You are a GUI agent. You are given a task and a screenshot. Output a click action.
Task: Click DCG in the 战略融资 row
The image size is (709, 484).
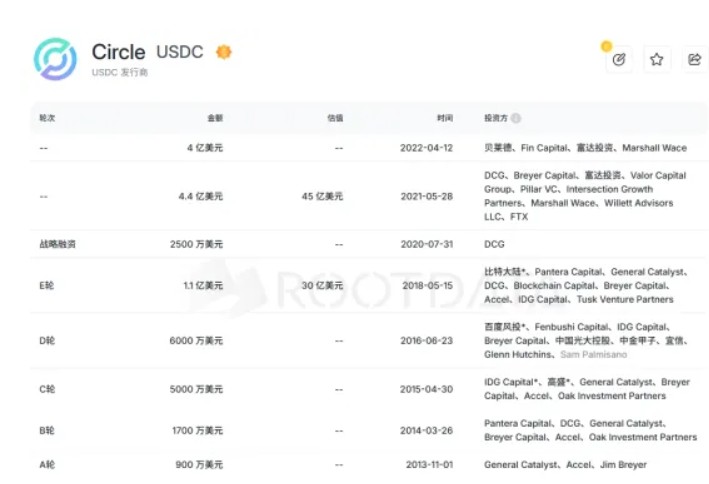[494, 244]
